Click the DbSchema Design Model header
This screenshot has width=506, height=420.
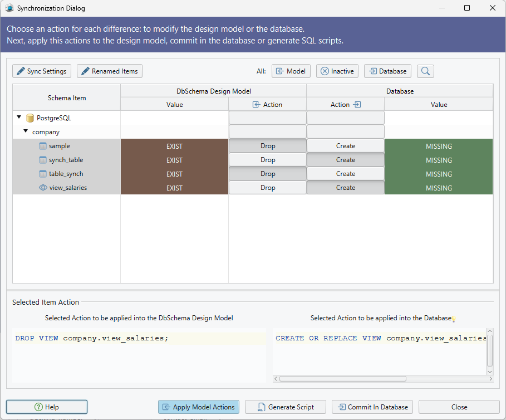tap(213, 91)
